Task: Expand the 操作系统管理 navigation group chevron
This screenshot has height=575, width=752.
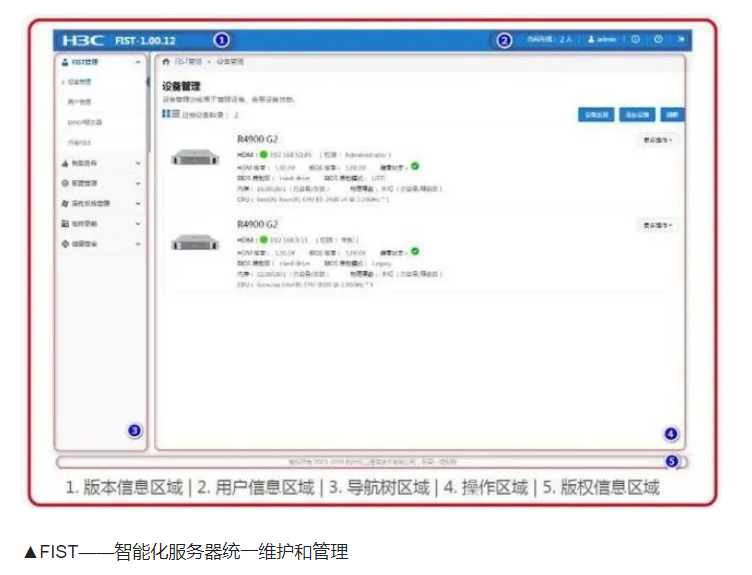Action: [x=138, y=204]
